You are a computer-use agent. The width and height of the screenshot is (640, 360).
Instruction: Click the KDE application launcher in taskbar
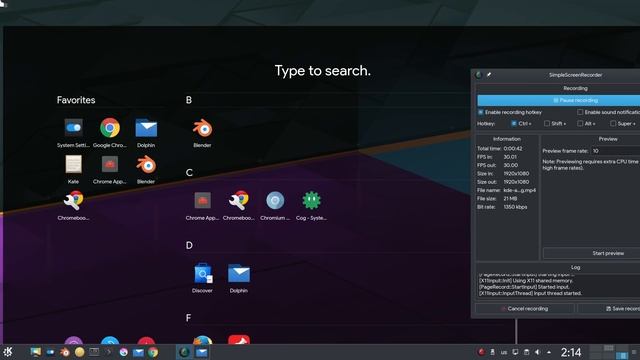pyautogui.click(x=7, y=352)
